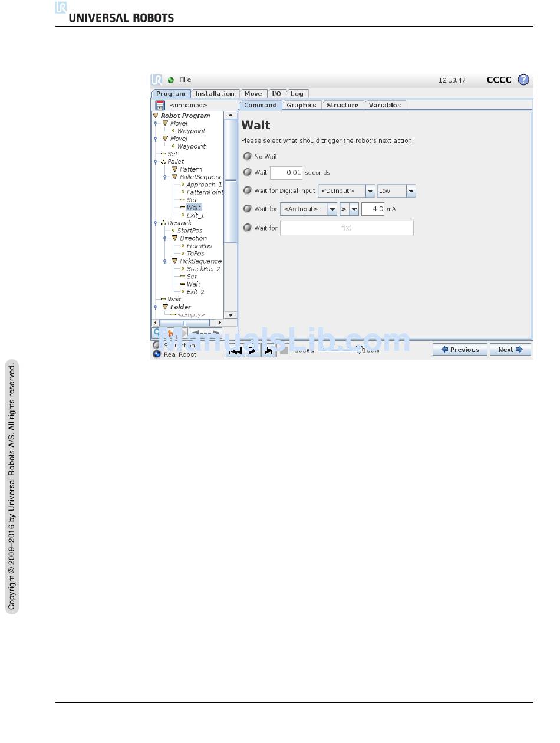Collapse the Direction node
This screenshot has width=560, height=743.
point(165,238)
